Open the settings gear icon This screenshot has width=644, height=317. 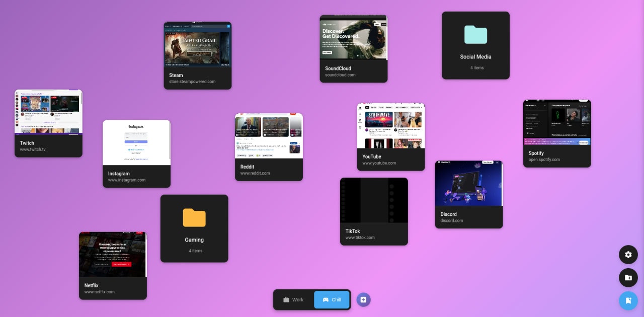[628, 255]
